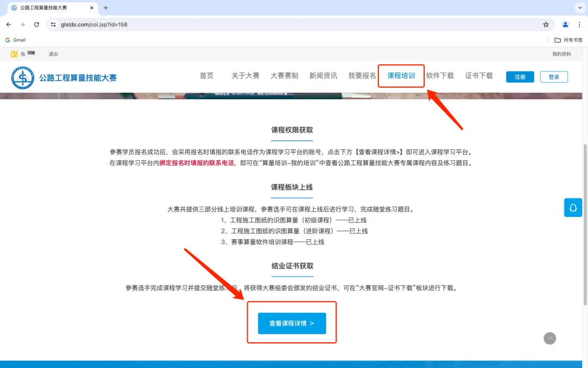588x368 pixels.
Task: Go to the 首页 navigation item
Action: pos(206,76)
